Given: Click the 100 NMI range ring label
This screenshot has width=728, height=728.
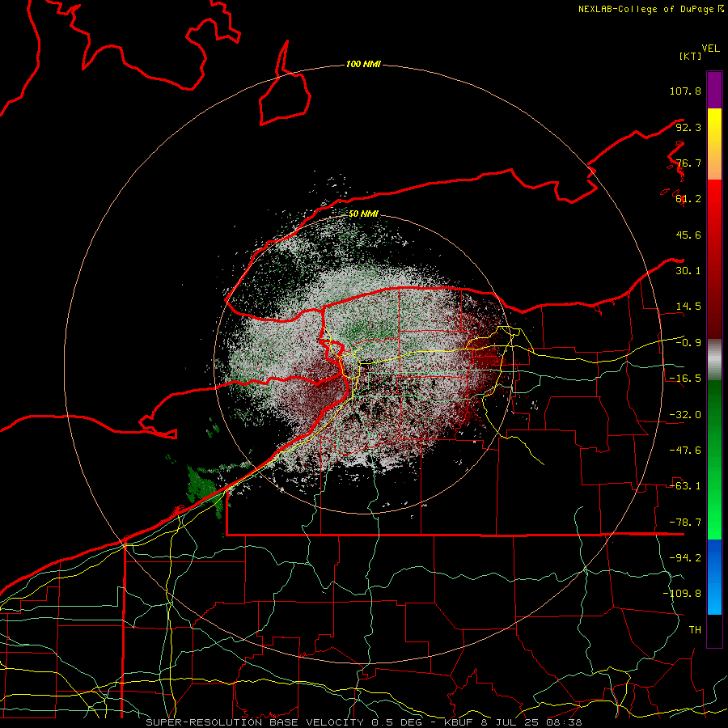Looking at the screenshot, I should [363, 64].
